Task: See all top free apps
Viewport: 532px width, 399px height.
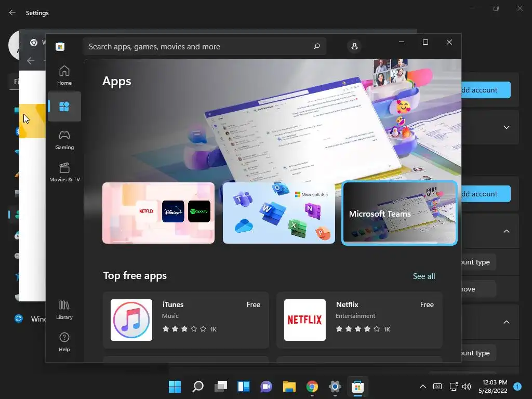Action: 424,276
